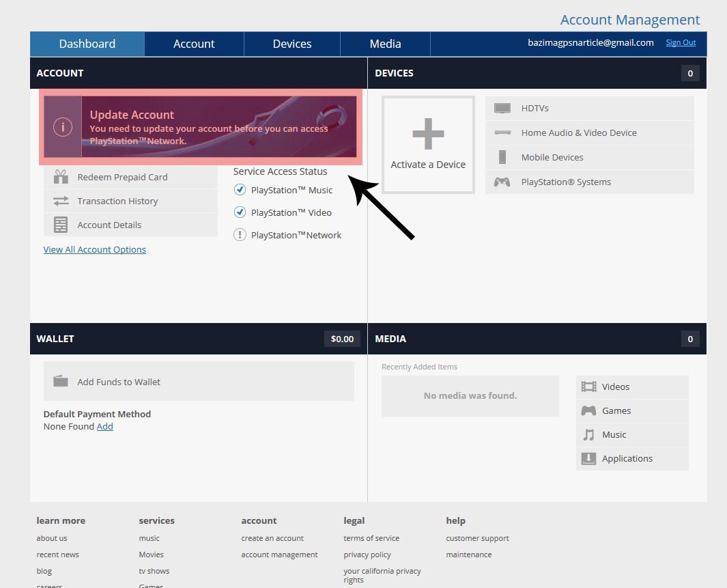Click the Add Funds wallet icon
This screenshot has width=727, height=588.
tap(61, 382)
